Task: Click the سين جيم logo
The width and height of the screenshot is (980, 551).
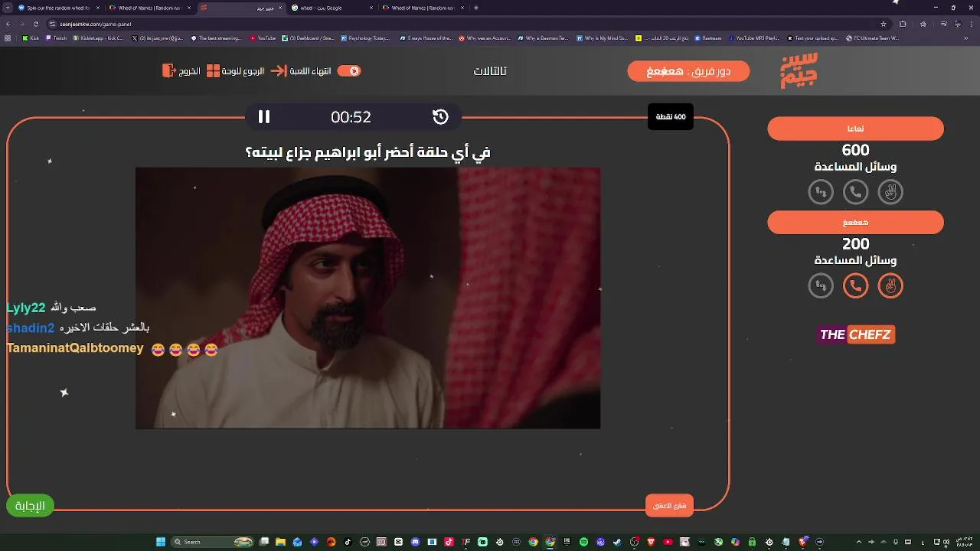Action: click(799, 70)
